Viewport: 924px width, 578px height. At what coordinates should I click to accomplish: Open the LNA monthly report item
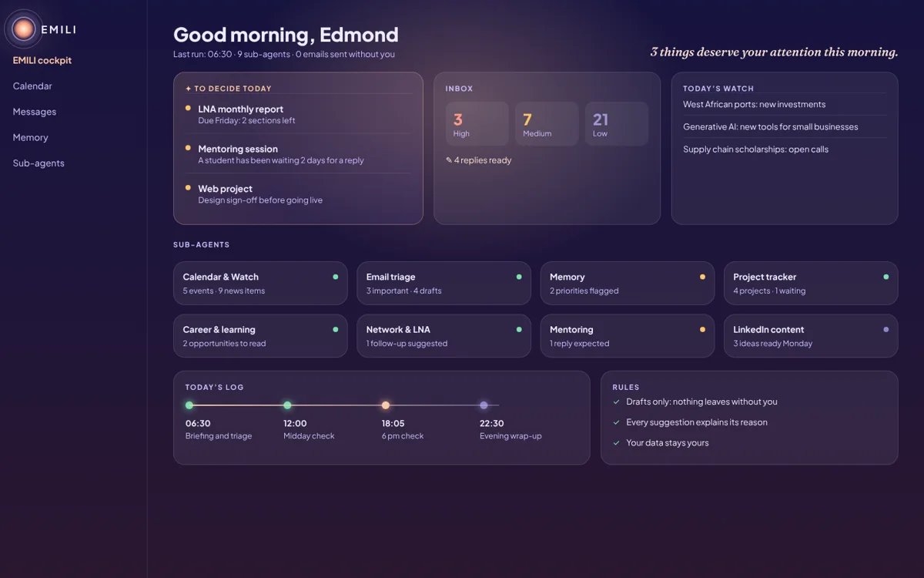click(x=298, y=114)
